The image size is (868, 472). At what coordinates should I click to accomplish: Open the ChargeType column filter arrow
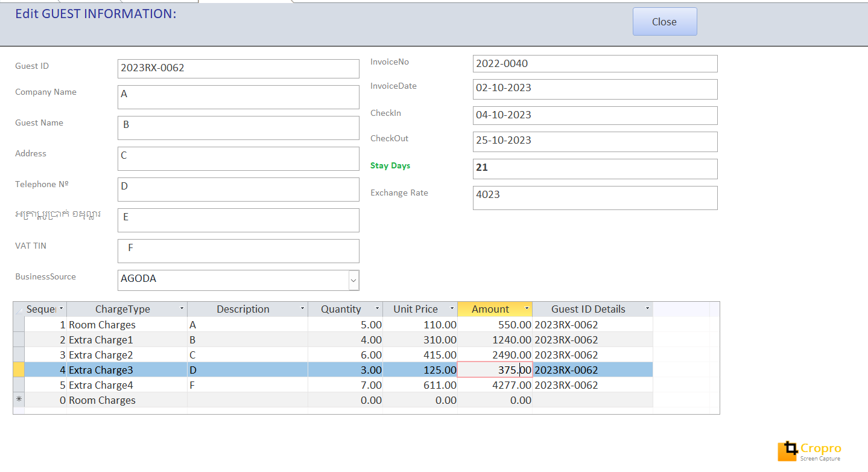point(182,309)
